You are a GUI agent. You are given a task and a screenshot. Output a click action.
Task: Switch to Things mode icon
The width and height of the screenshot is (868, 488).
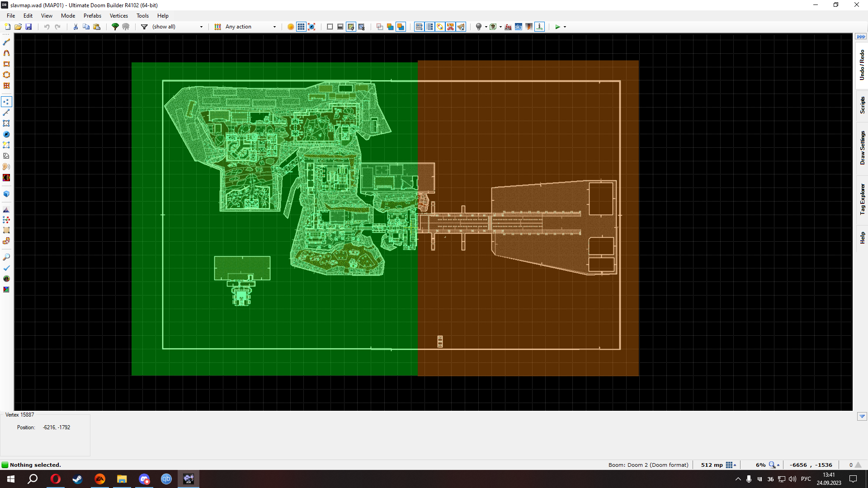pos(6,134)
